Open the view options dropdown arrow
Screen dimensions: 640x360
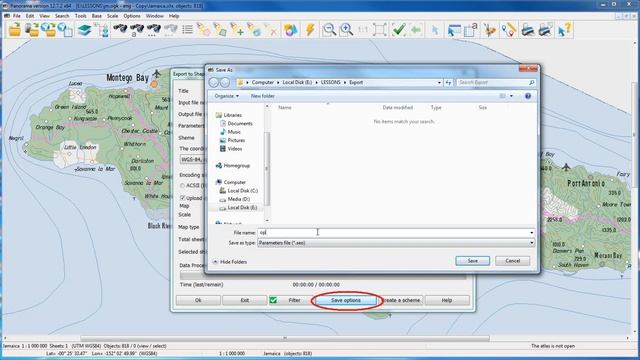[x=511, y=96]
